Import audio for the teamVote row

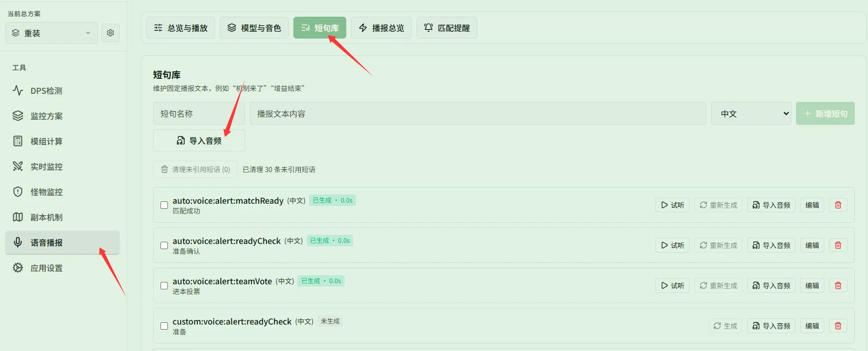pyautogui.click(x=771, y=286)
